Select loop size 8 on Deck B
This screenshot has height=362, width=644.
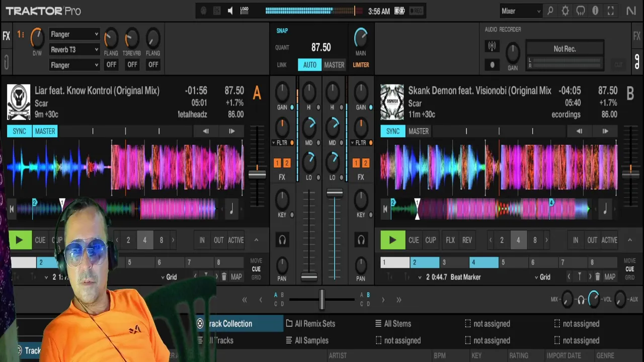tap(535, 240)
